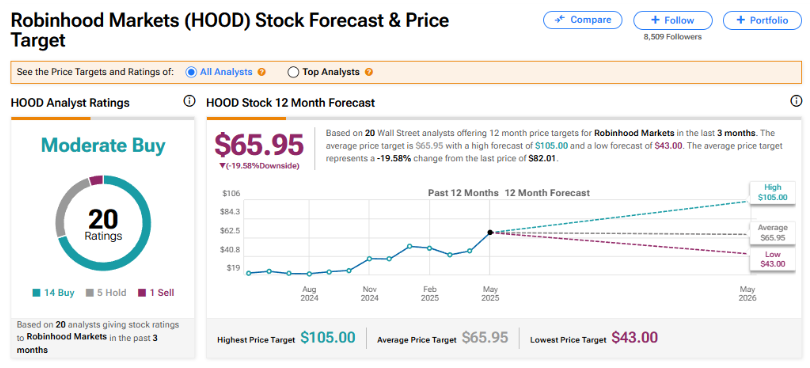This screenshot has width=810, height=368.
Task: Click the High $105.00 forecast label
Action: (772, 192)
